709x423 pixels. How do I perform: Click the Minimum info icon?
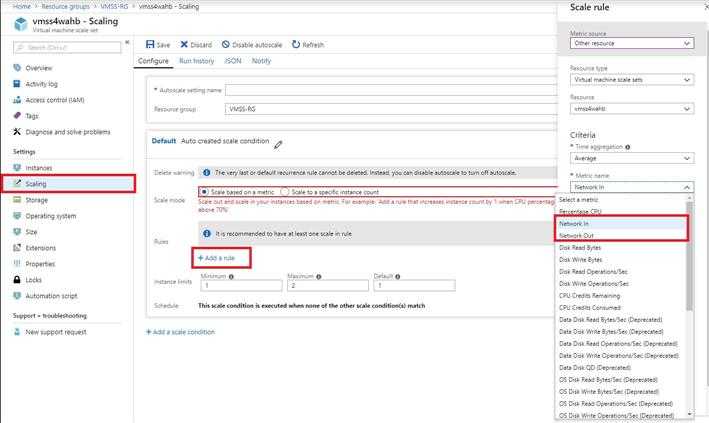coord(231,276)
